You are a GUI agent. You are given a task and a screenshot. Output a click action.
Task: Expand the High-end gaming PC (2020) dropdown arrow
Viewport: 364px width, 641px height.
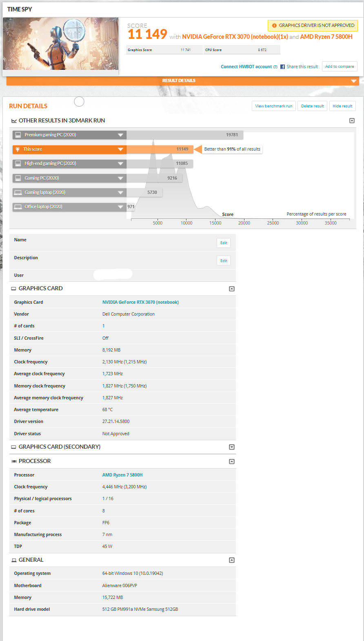coord(120,164)
